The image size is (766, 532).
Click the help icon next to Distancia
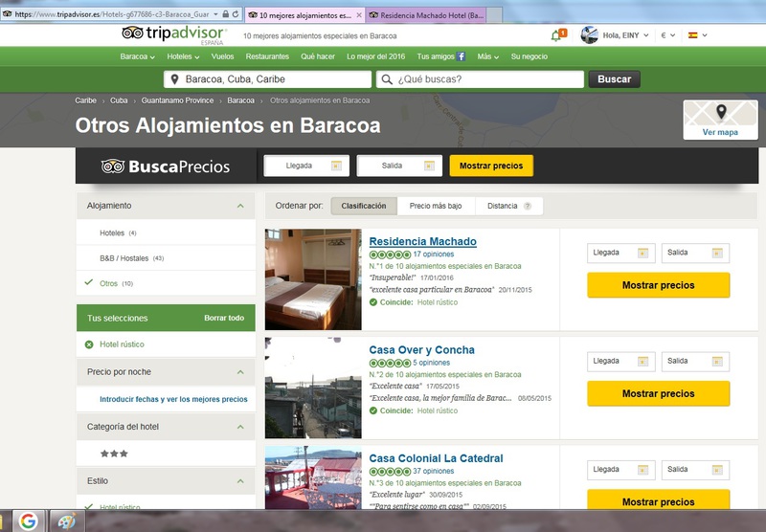(x=528, y=206)
